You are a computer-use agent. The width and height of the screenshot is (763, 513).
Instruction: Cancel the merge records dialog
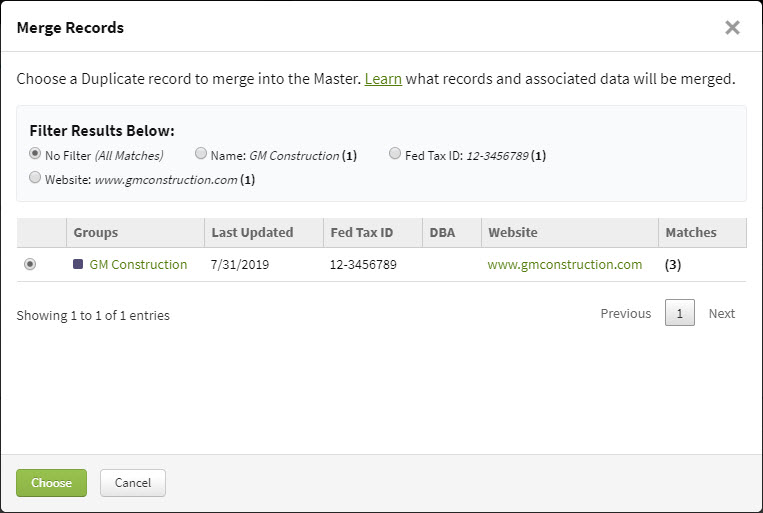click(133, 483)
